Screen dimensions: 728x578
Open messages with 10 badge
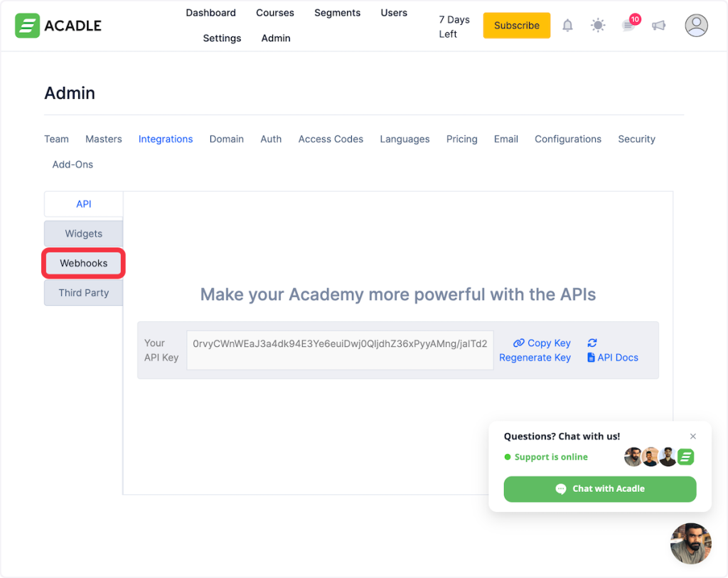click(628, 26)
